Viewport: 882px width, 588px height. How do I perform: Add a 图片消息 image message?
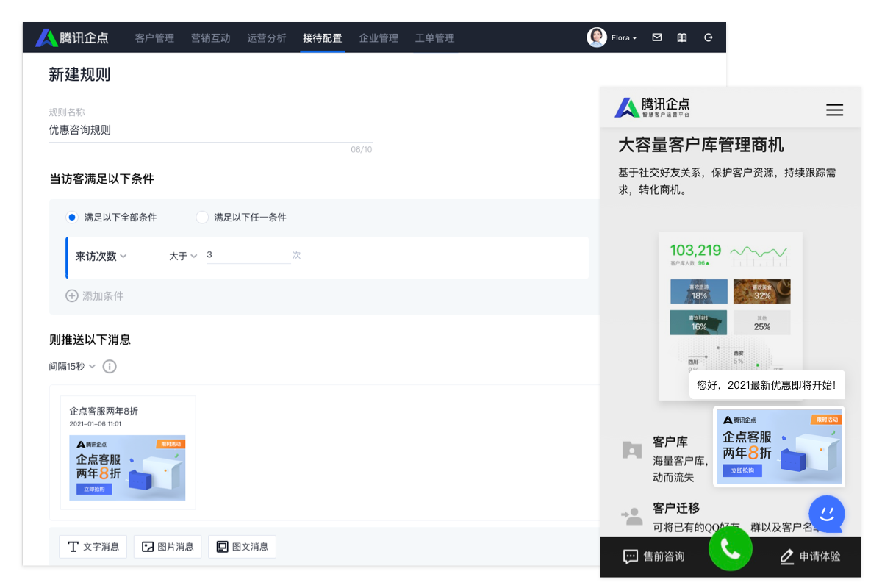(x=168, y=547)
